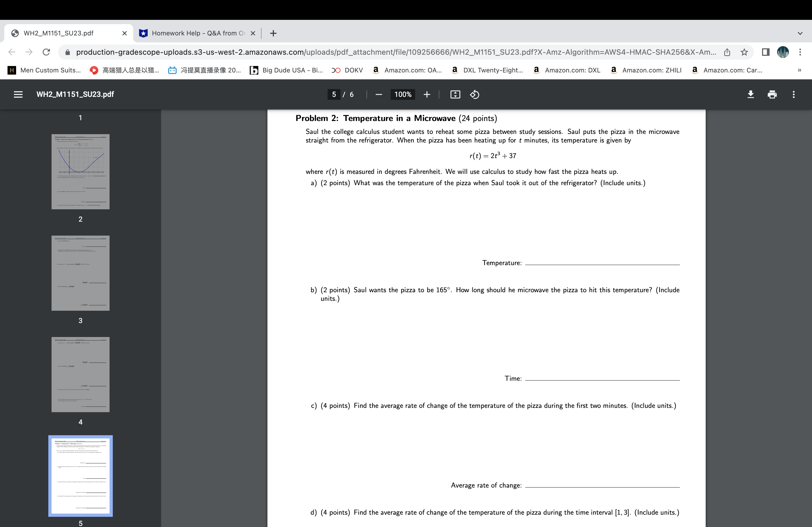Select the page 4 thumbnail

81,374
